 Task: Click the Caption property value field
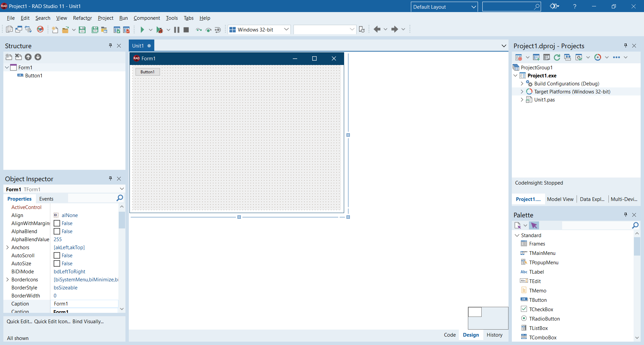(84, 303)
